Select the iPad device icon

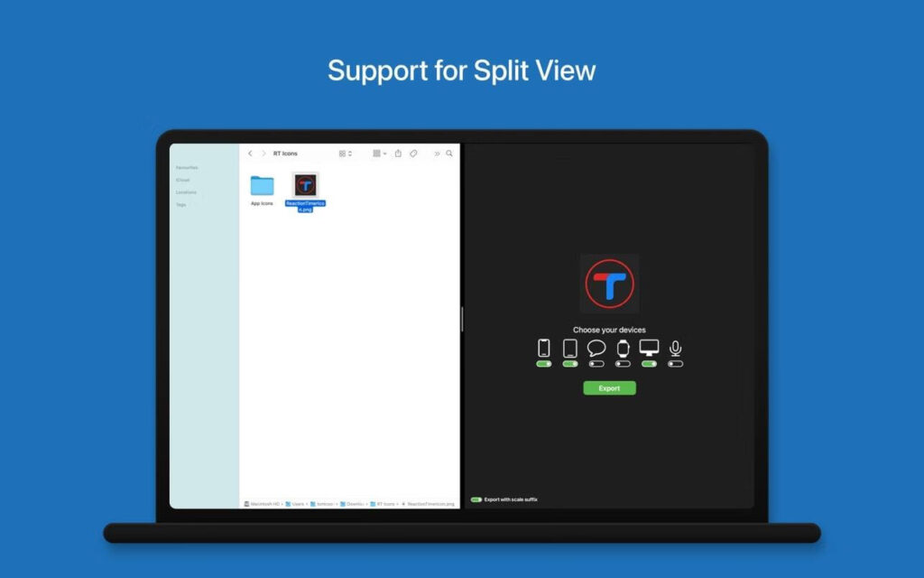pyautogui.click(x=570, y=348)
